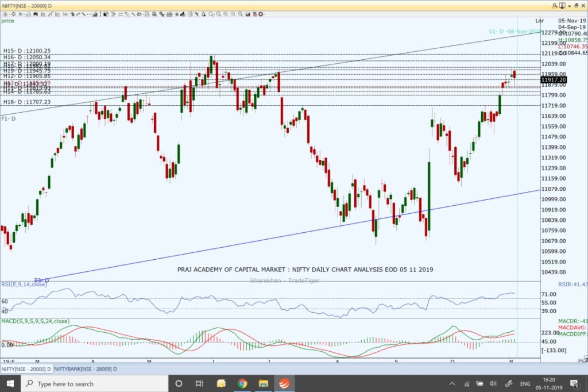Screen dimensions: 588x392
Task: Click the zoom out magnifier with minus
Action: tap(233, 14)
